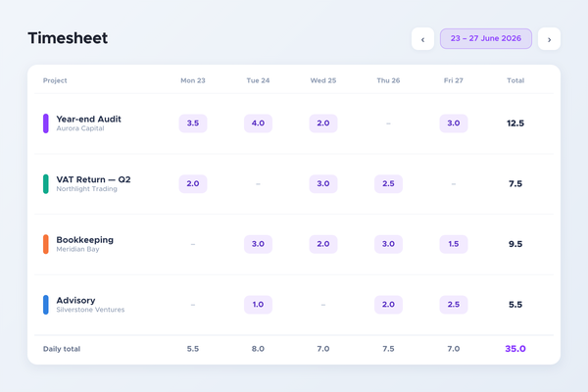Select the Wednesday daily total 7.0
Image resolution: width=588 pixels, height=392 pixels.
[x=323, y=349]
